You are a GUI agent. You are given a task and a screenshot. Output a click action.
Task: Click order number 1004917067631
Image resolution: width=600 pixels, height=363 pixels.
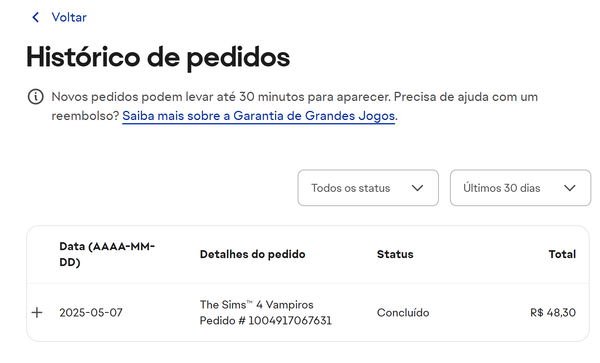tap(266, 321)
